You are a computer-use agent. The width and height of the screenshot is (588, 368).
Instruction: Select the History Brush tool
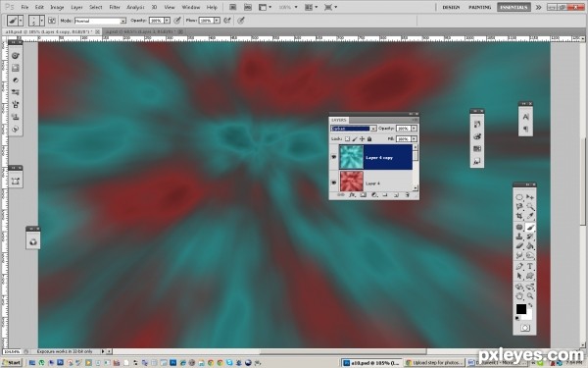(530, 237)
